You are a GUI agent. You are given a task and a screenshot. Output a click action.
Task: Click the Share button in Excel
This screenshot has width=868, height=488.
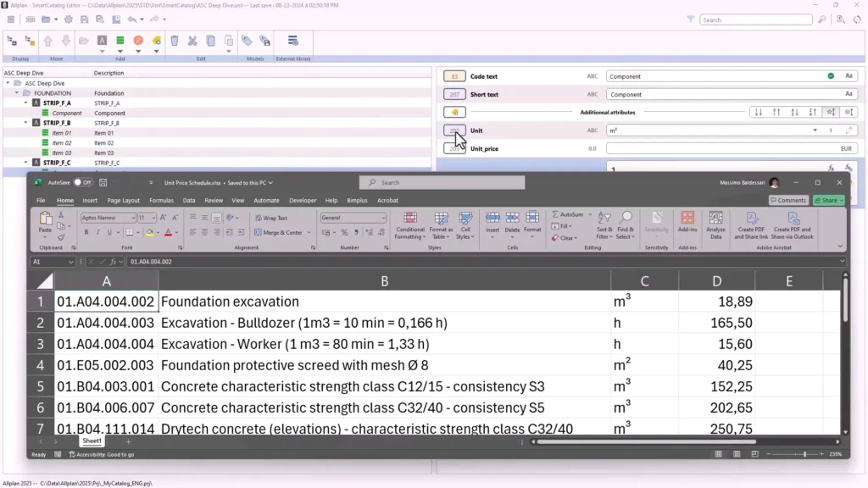click(828, 199)
